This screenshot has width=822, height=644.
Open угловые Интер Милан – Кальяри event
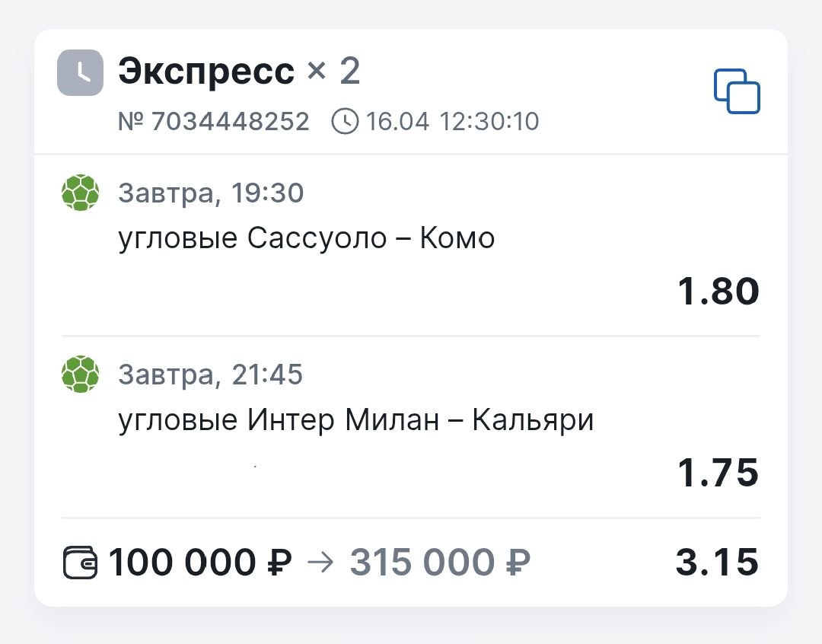click(x=356, y=420)
